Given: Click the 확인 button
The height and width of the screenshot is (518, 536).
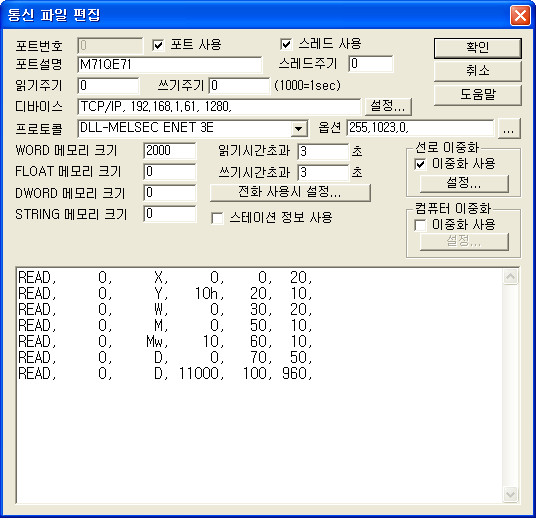Looking at the screenshot, I should pos(478,48).
